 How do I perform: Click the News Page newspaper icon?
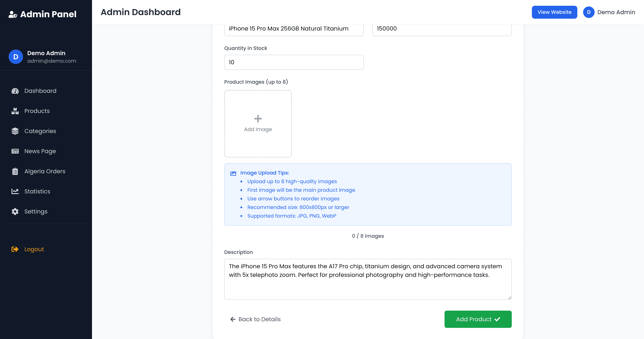pyautogui.click(x=15, y=151)
